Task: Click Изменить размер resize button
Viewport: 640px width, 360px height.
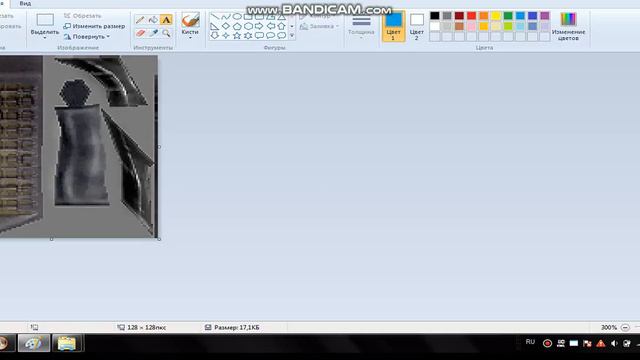Action: pos(94,26)
